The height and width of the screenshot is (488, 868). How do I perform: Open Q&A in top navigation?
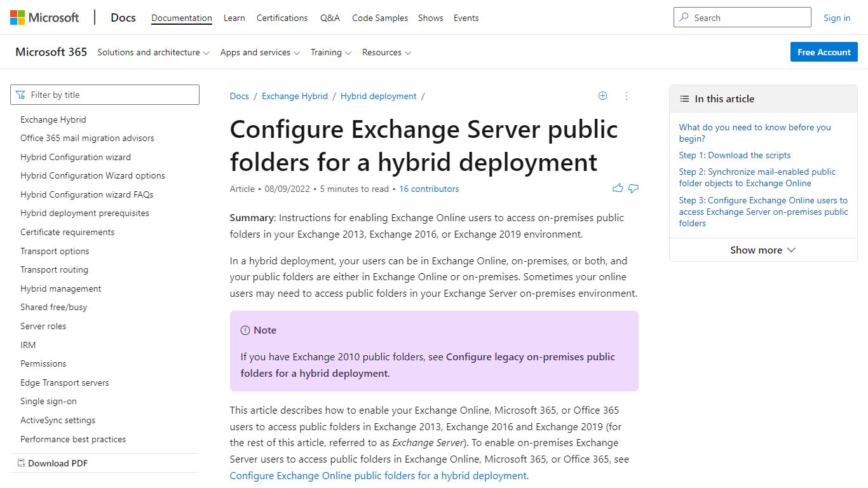pyautogui.click(x=330, y=18)
